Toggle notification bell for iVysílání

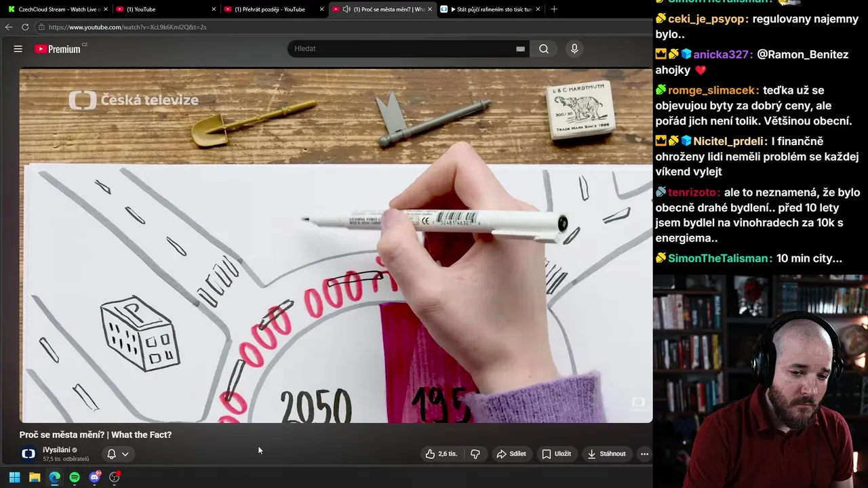point(111,454)
